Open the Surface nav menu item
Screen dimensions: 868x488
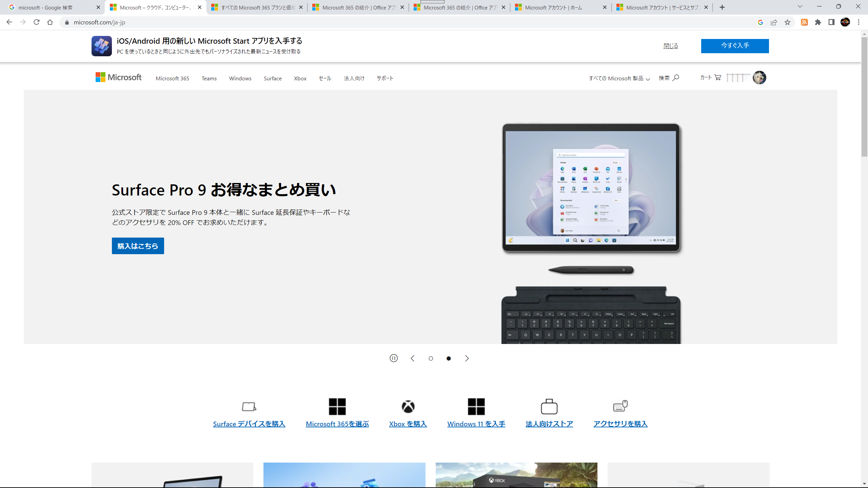click(273, 78)
